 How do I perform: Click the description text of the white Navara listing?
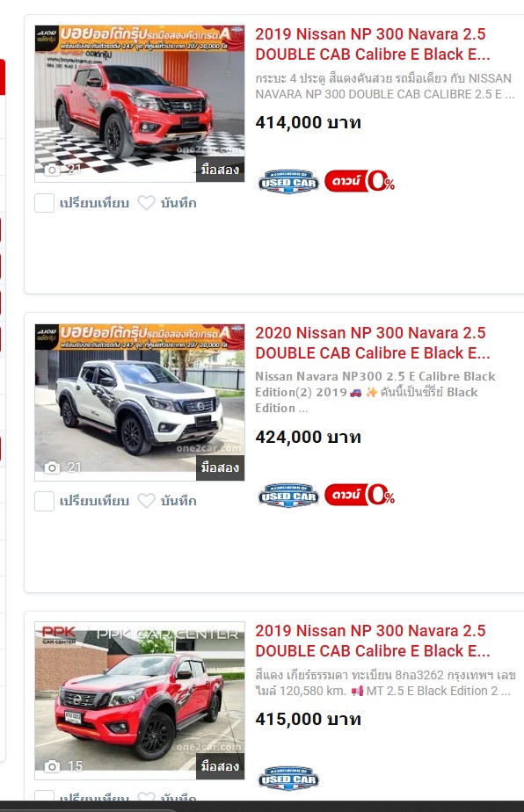[375, 392]
